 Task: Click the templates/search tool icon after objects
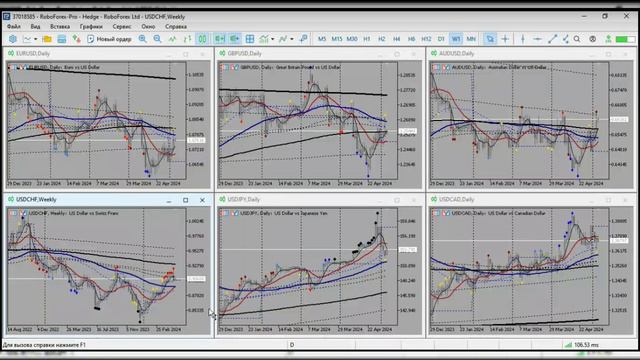click(303, 39)
